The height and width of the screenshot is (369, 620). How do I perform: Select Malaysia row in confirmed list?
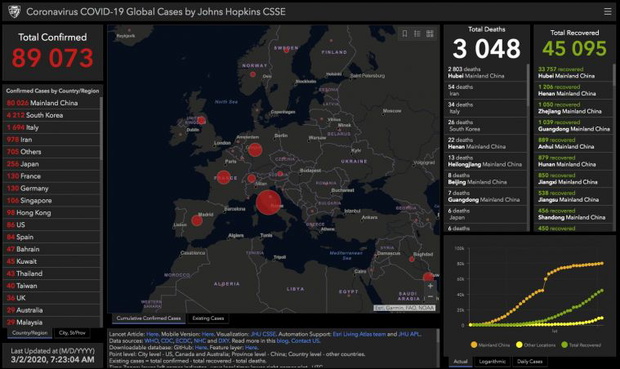pos(52,322)
